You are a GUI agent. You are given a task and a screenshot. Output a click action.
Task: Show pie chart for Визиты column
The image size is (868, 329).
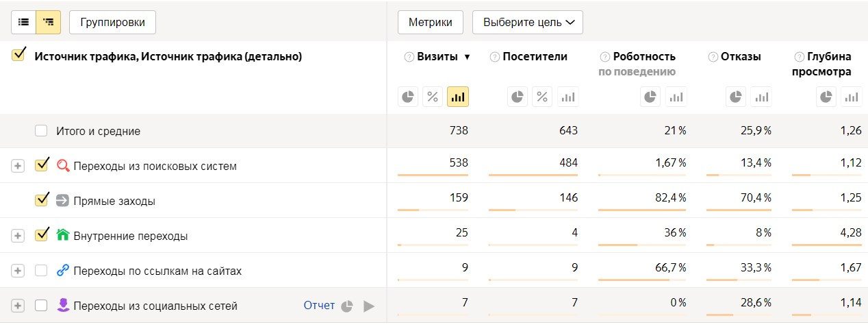coord(408,97)
